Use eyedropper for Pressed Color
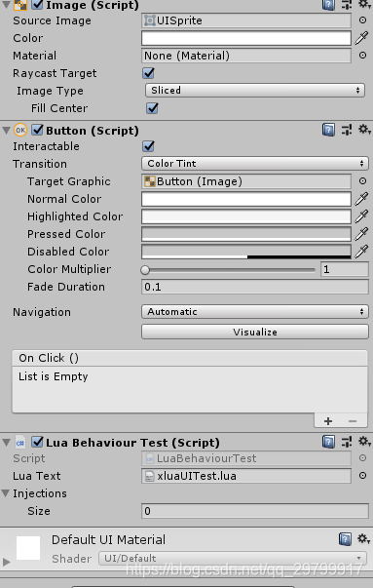The width and height of the screenshot is (373, 588). point(361,234)
